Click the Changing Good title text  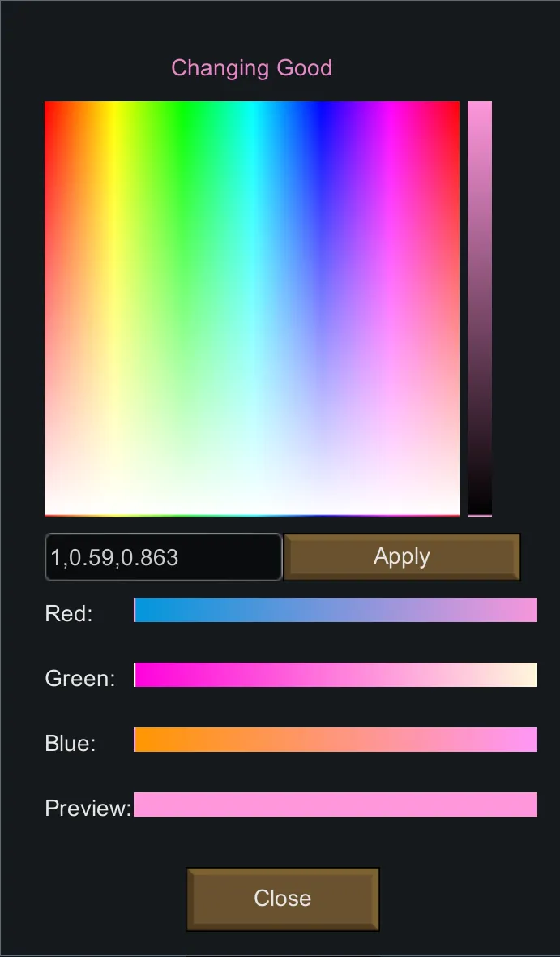(252, 68)
